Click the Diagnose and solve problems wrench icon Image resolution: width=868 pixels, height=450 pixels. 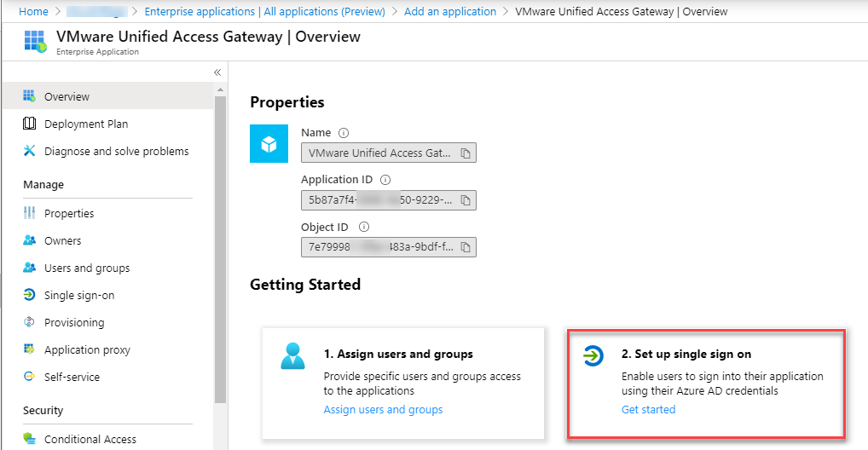point(29,151)
